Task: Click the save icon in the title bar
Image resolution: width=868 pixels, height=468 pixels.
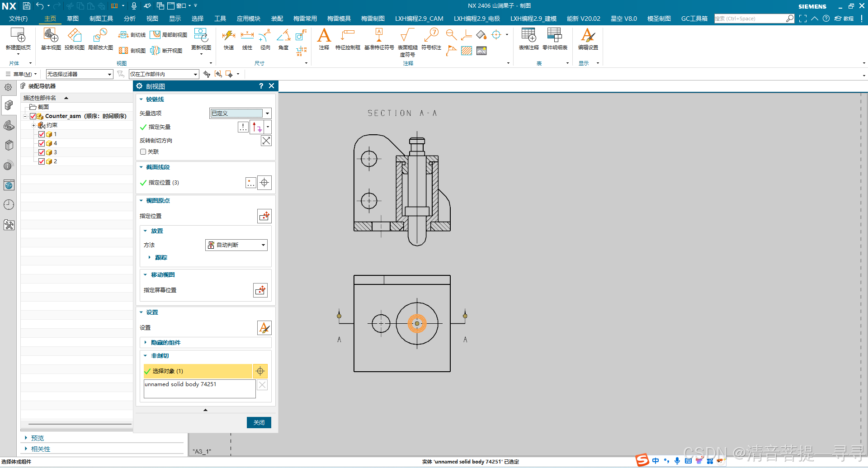Action: [x=27, y=6]
